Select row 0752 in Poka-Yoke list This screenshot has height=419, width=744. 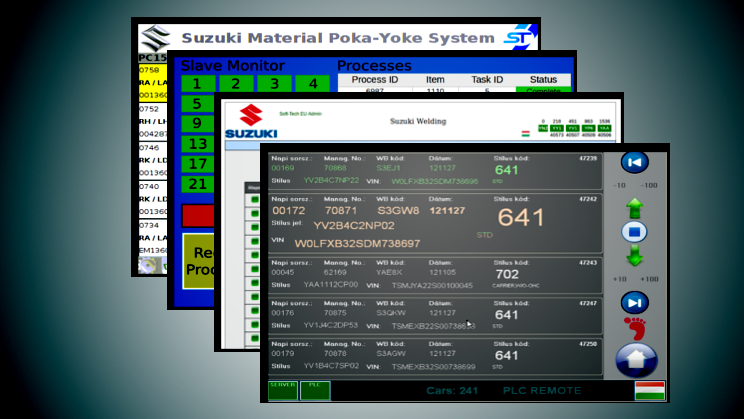(x=153, y=121)
